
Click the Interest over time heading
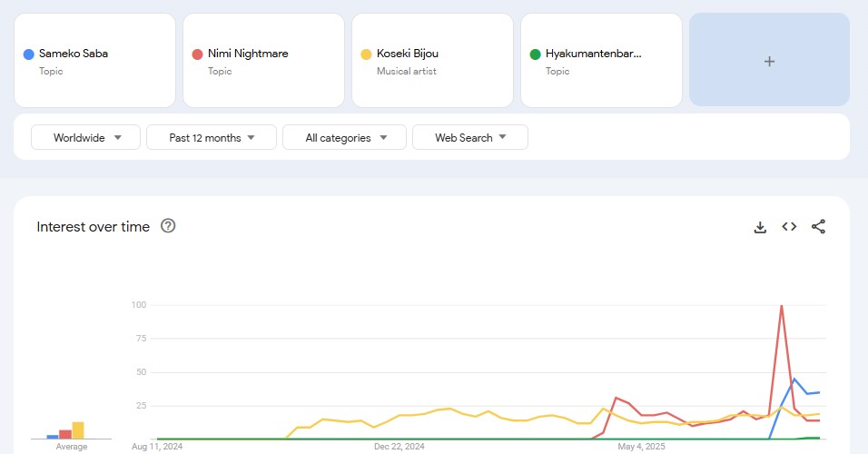[x=93, y=226]
